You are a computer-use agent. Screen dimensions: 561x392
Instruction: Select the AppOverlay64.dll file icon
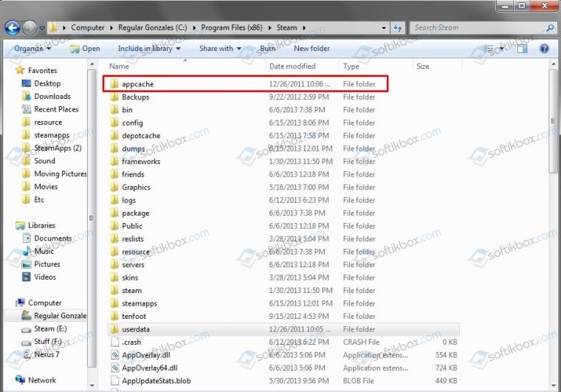coord(114,368)
